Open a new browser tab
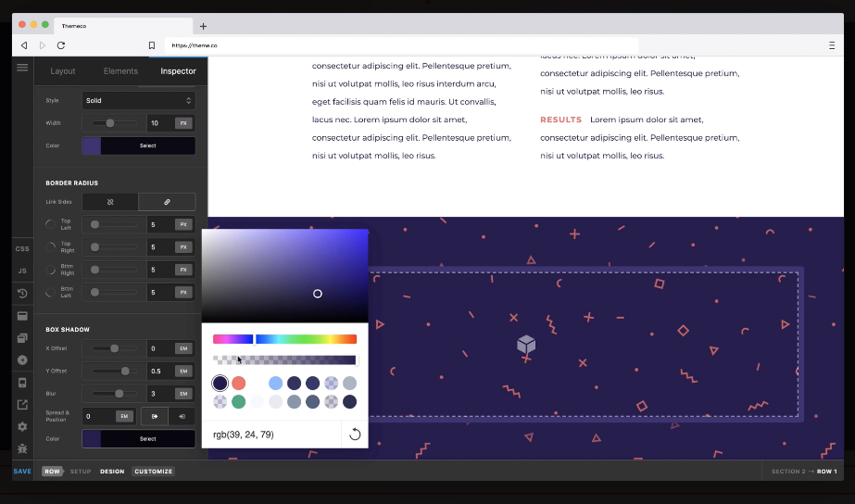Viewport: 855px width, 504px height. pos(203,26)
